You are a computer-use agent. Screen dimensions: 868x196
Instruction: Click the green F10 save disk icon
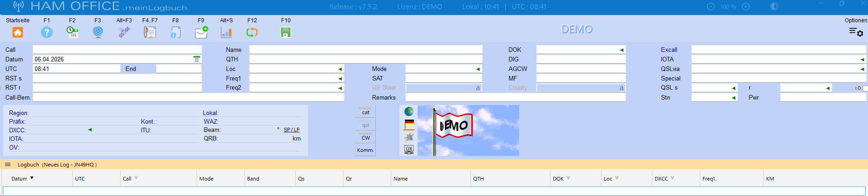pyautogui.click(x=286, y=32)
